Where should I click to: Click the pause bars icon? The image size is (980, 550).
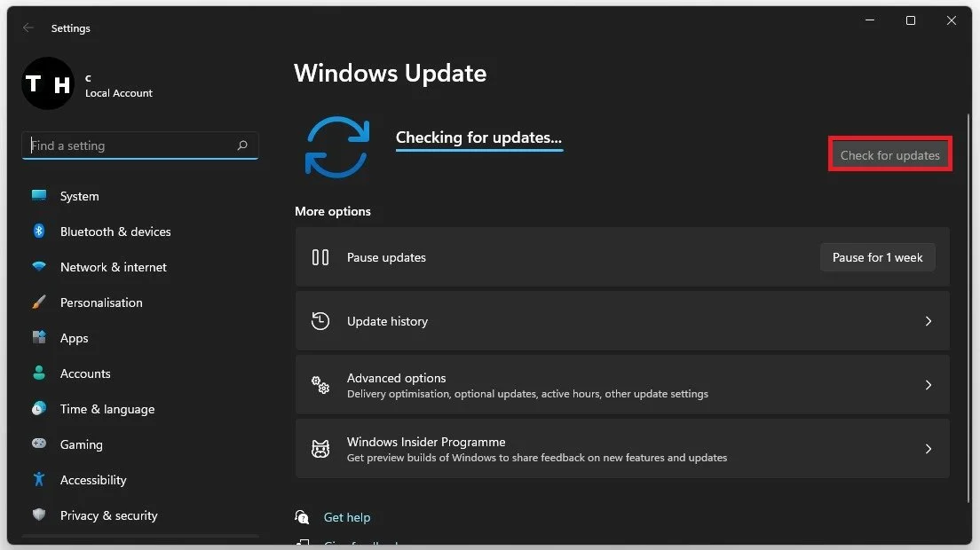[320, 257]
